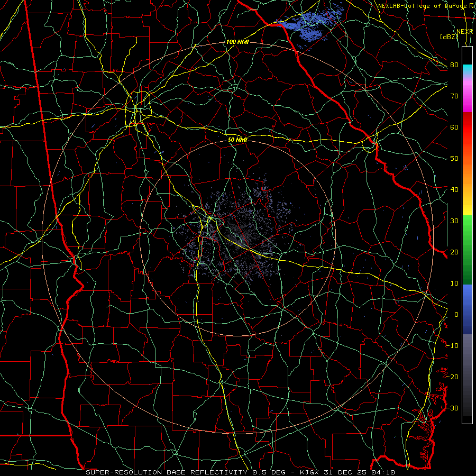
Task: Click the 50 value on the dBZ scale
Action: [454, 159]
